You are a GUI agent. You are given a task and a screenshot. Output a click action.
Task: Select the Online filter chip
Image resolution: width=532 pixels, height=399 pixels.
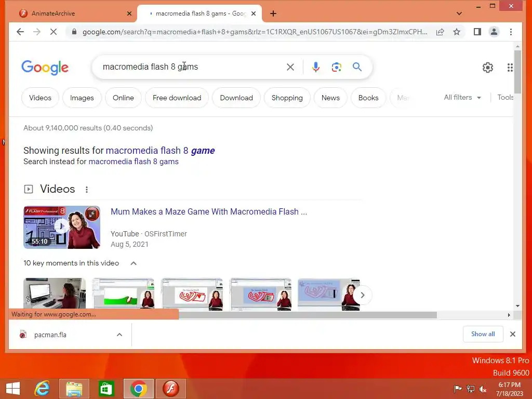tap(123, 98)
